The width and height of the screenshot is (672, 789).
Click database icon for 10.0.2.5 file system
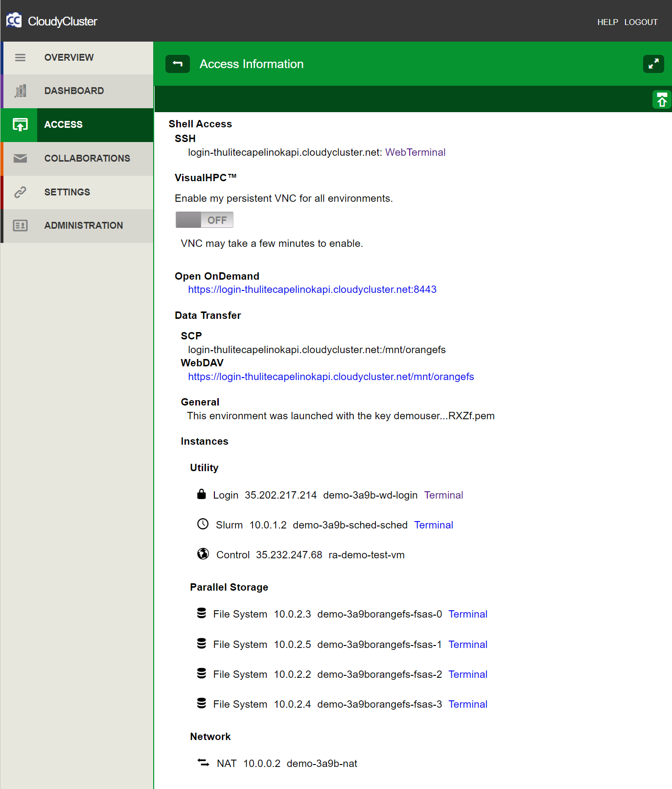[x=202, y=644]
